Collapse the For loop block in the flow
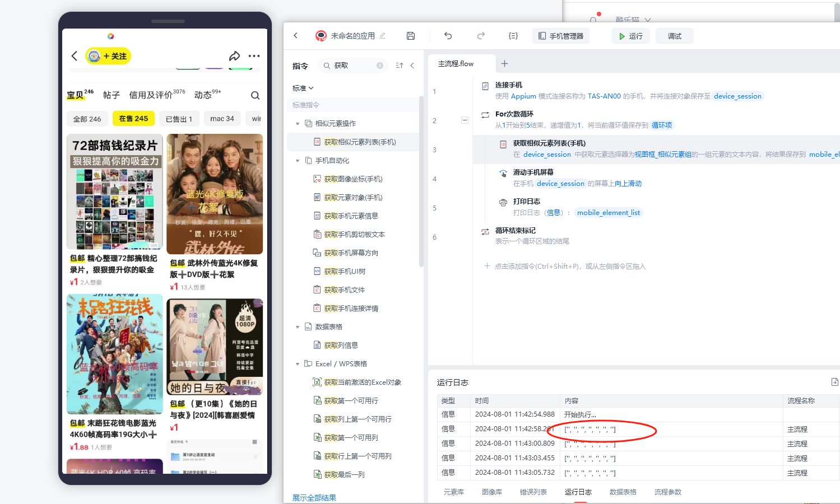The width and height of the screenshot is (840, 504). pos(465,120)
